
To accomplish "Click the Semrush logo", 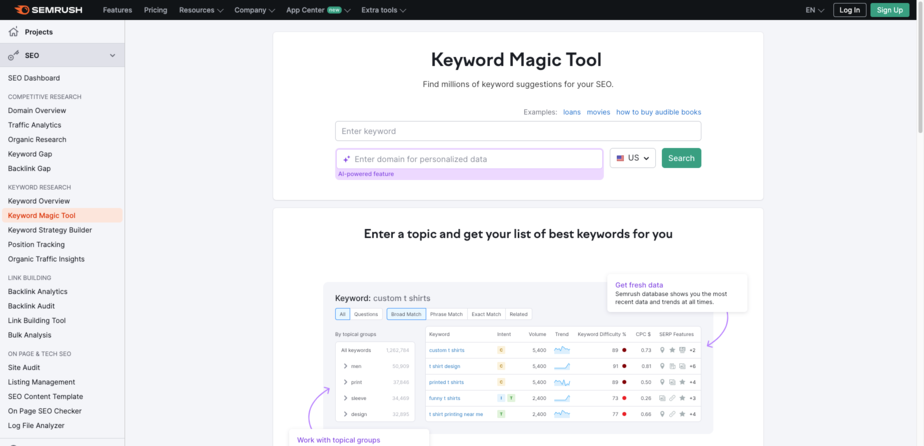I will point(48,10).
